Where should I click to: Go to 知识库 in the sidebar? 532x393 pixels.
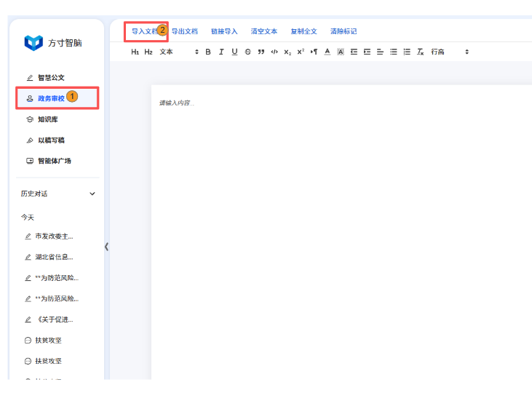click(47, 119)
